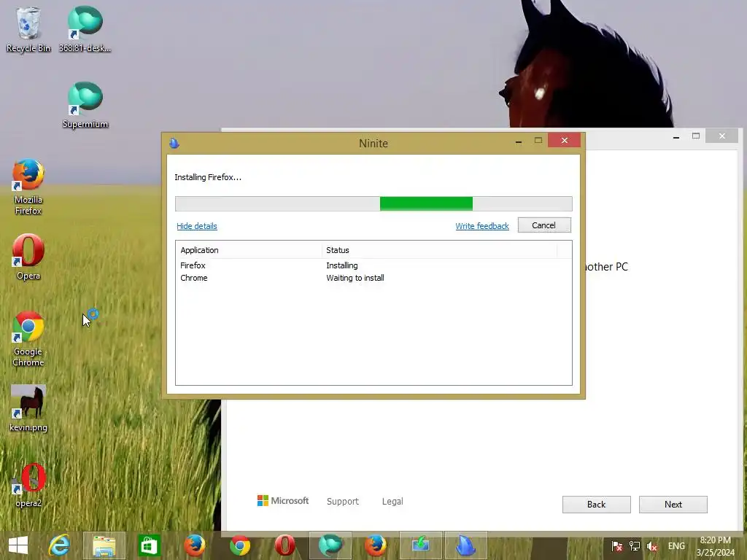Open the Windows Start button

(18, 545)
